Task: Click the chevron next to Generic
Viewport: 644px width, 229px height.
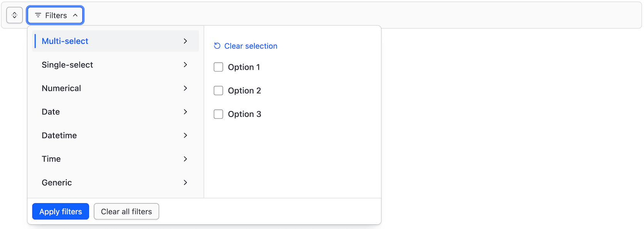Action: click(186, 182)
